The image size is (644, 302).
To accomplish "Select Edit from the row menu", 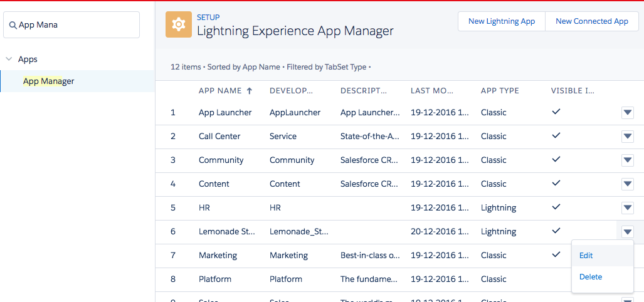I will click(586, 256).
